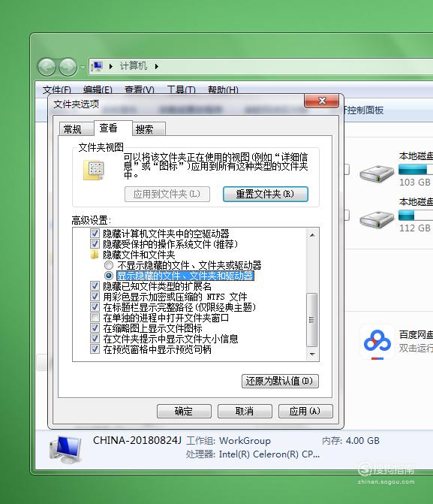Open the 编辑(E) menu
Viewport: 433px width, 504px height.
98,89
